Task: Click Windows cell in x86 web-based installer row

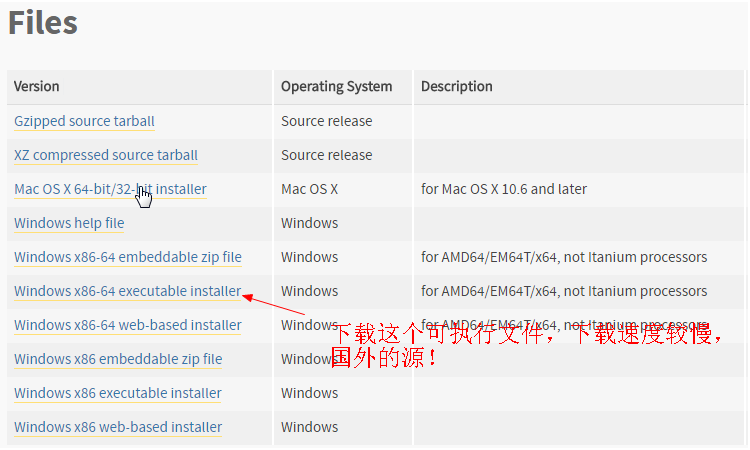Action: [x=309, y=427]
